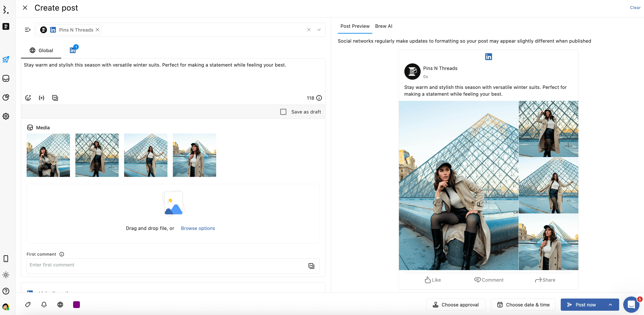Open the tag icon in the bottom toolbar
Viewport: 644px width, 315px height.
pyautogui.click(x=28, y=304)
